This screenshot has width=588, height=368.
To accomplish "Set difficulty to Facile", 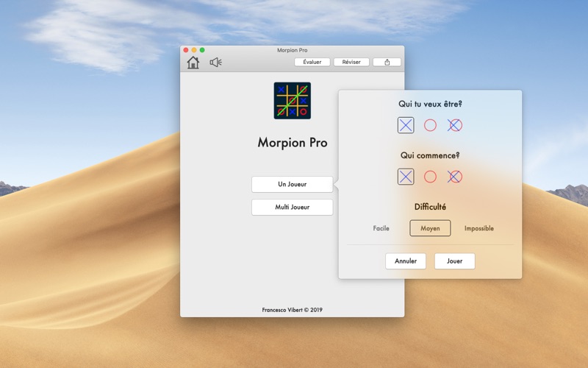I will [381, 228].
